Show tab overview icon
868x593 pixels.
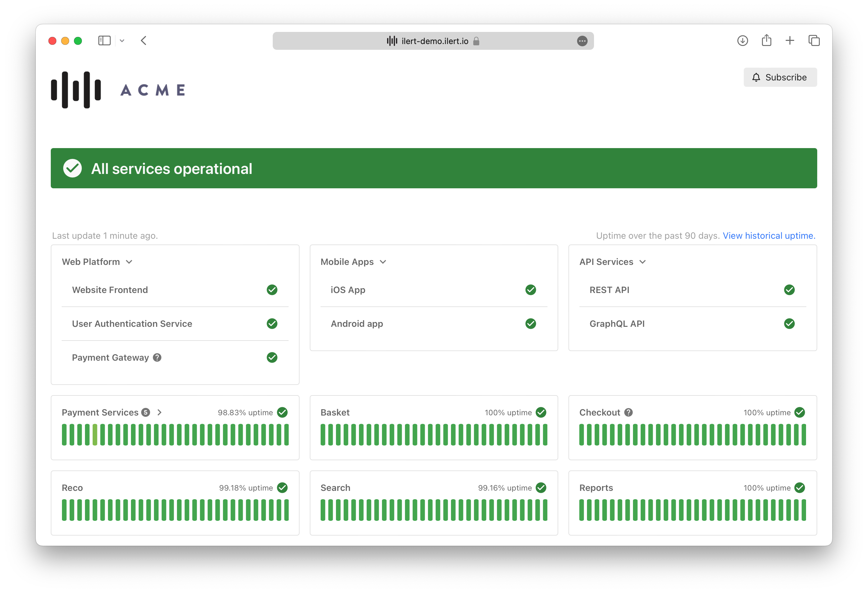click(814, 40)
